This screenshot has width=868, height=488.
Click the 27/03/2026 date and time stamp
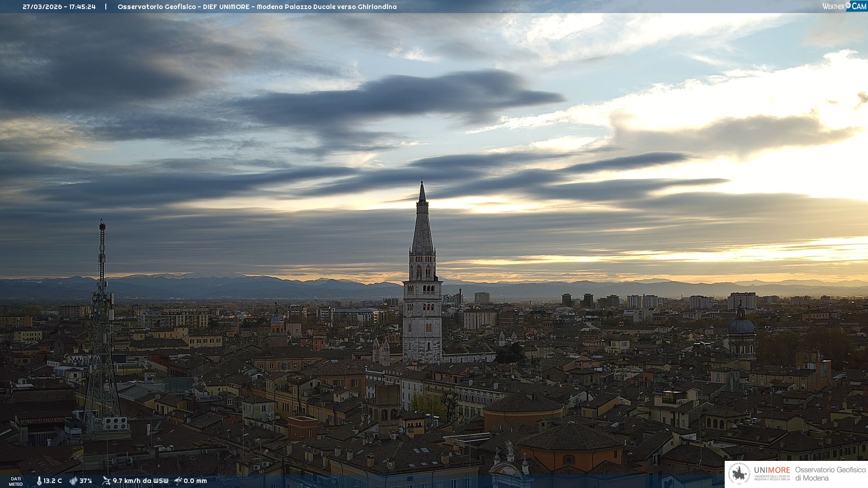[59, 7]
